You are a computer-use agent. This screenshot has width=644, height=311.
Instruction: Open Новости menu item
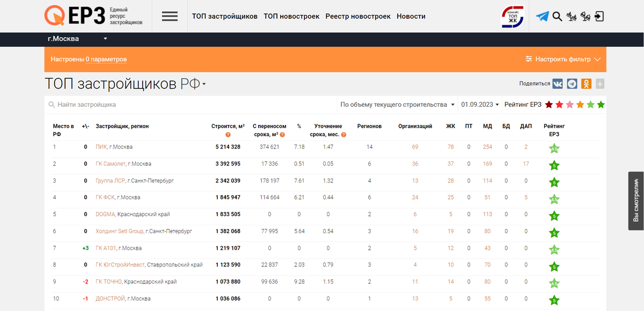click(x=411, y=16)
